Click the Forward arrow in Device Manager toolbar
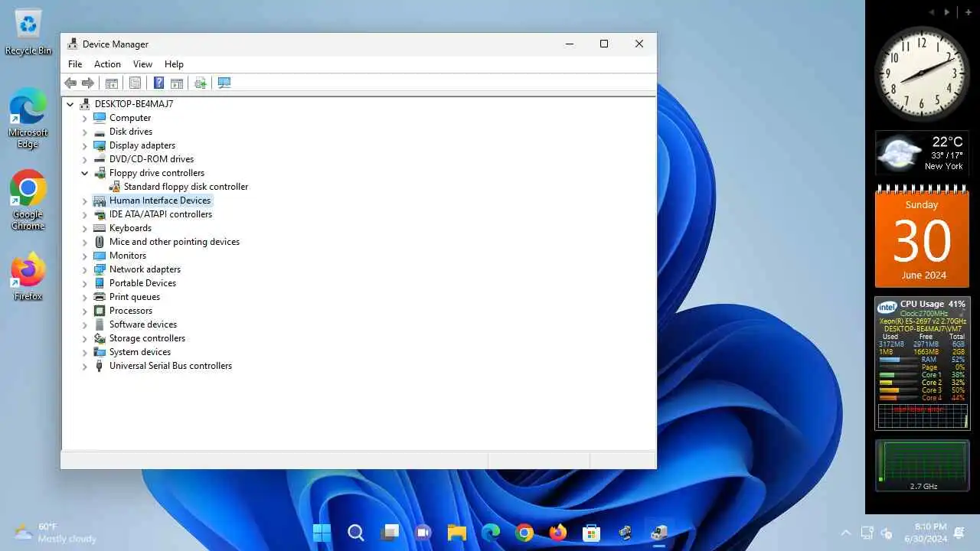Viewport: 980px width, 551px height. coord(88,83)
